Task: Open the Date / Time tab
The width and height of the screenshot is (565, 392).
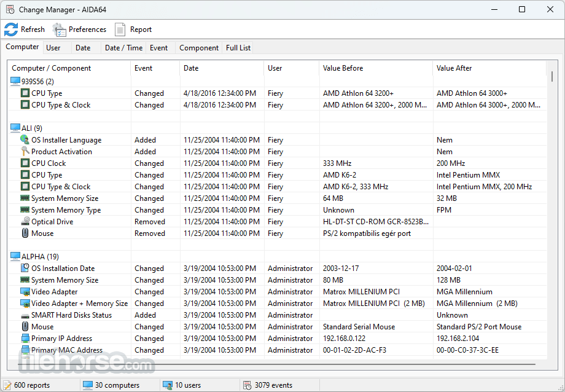Action: (123, 47)
